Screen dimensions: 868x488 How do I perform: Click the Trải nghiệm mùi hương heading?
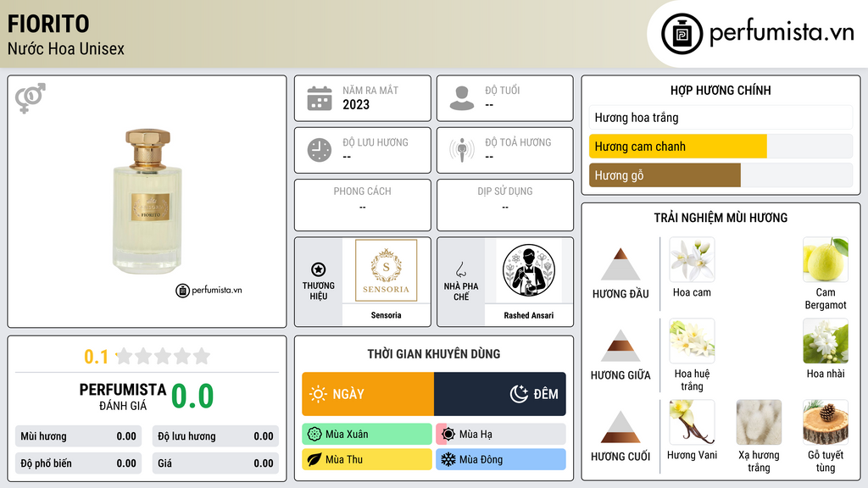[721, 218]
